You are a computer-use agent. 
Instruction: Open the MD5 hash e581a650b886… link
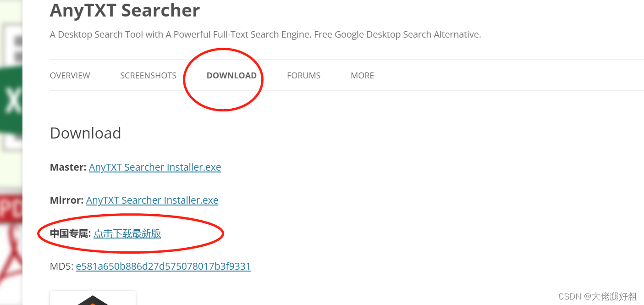pos(163,266)
